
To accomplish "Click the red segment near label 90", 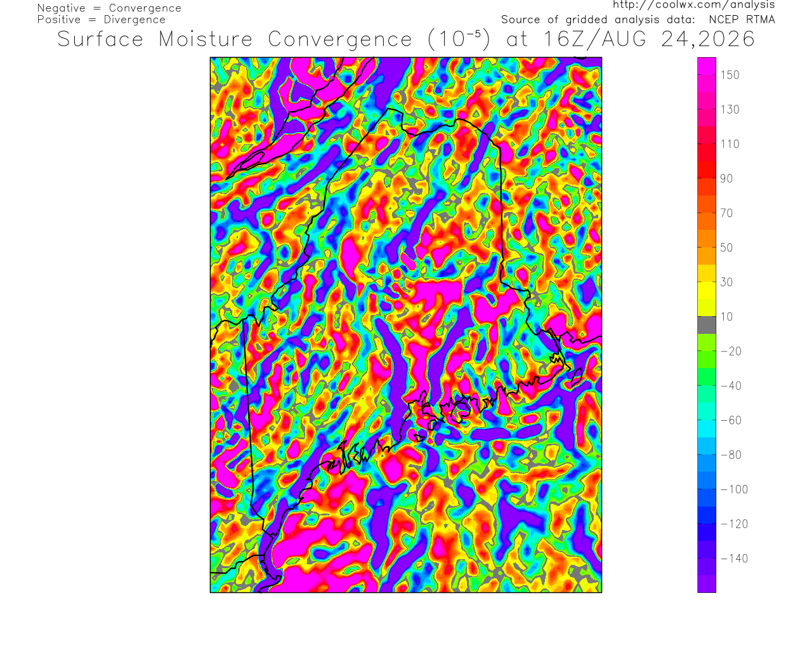I will click(x=707, y=169).
